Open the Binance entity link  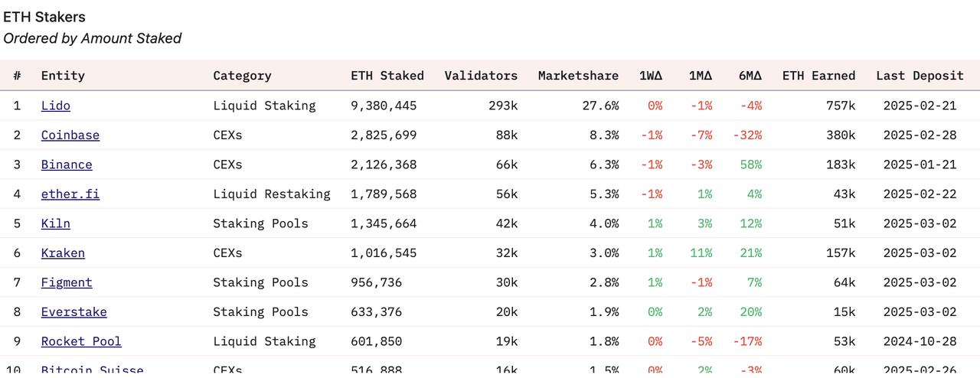(x=67, y=165)
